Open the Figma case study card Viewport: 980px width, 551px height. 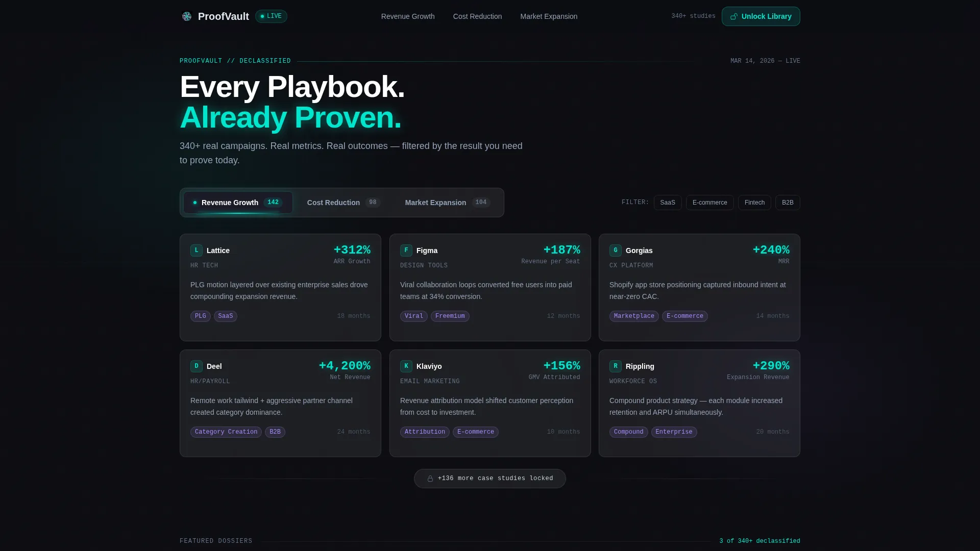(490, 288)
